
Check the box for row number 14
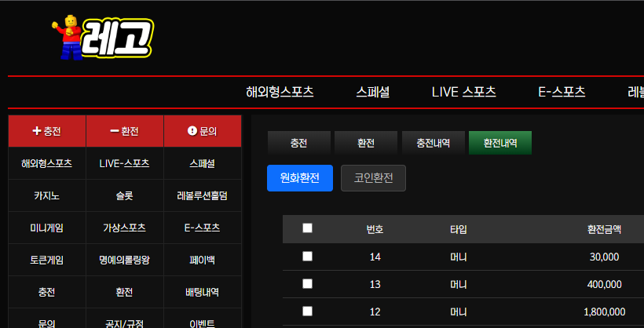pyautogui.click(x=307, y=257)
